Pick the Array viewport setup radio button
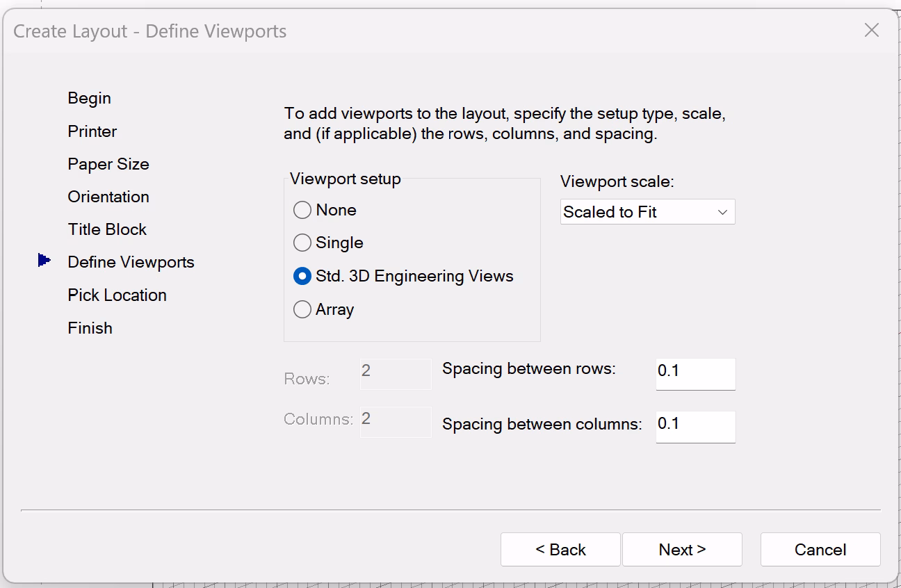The height and width of the screenshot is (588, 901). coord(302,309)
